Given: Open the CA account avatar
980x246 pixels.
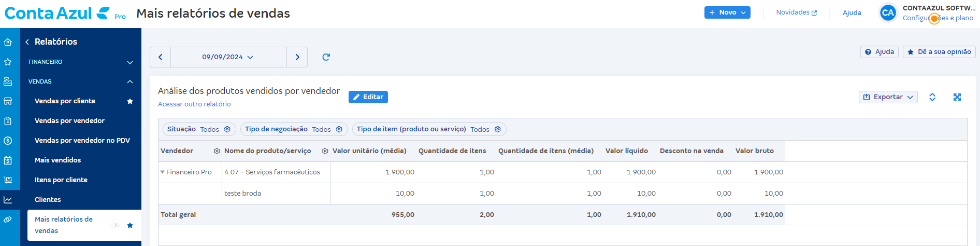Looking at the screenshot, I should (x=888, y=13).
